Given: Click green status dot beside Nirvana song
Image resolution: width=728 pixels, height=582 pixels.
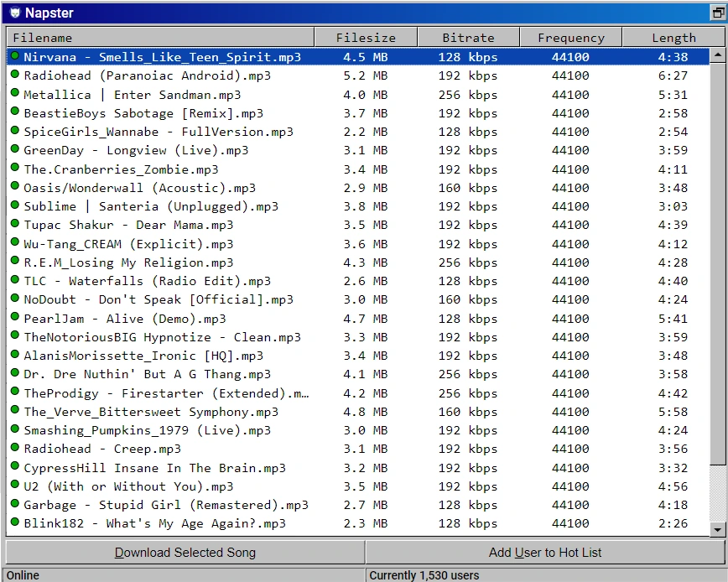Looking at the screenshot, I should tap(15, 55).
